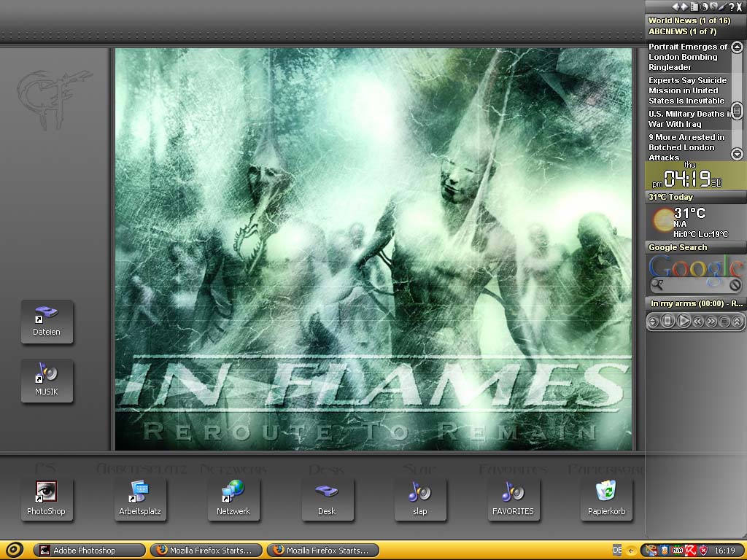Click the red R tray icon
Screen dimensions: 747x560
pyautogui.click(x=690, y=551)
